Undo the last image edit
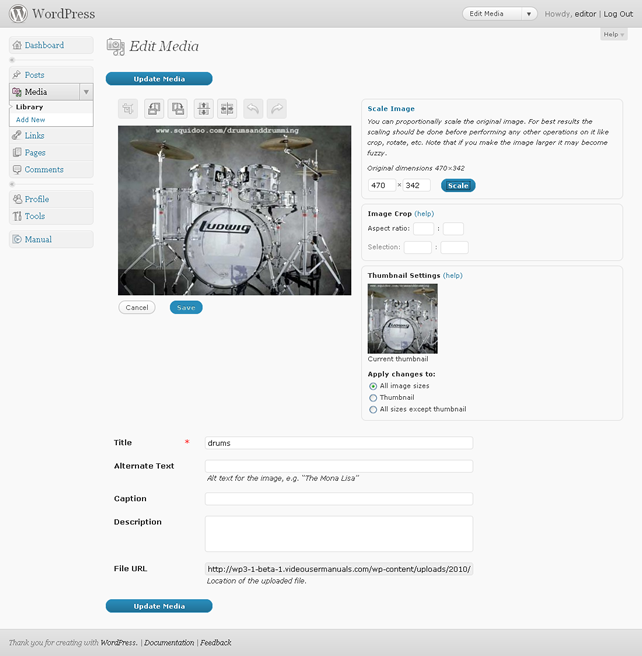This screenshot has width=642, height=656. (253, 109)
